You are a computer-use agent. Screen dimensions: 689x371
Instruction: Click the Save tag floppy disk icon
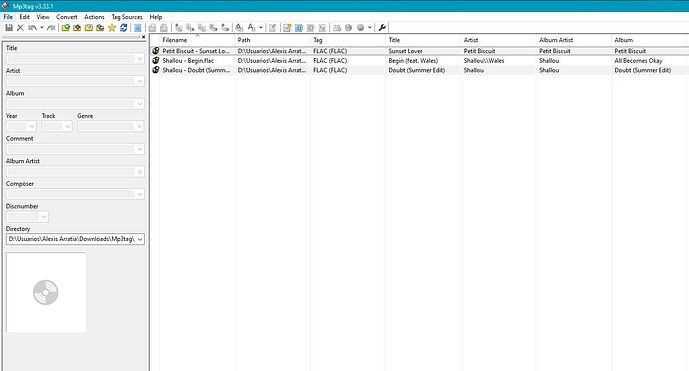pyautogui.click(x=9, y=28)
